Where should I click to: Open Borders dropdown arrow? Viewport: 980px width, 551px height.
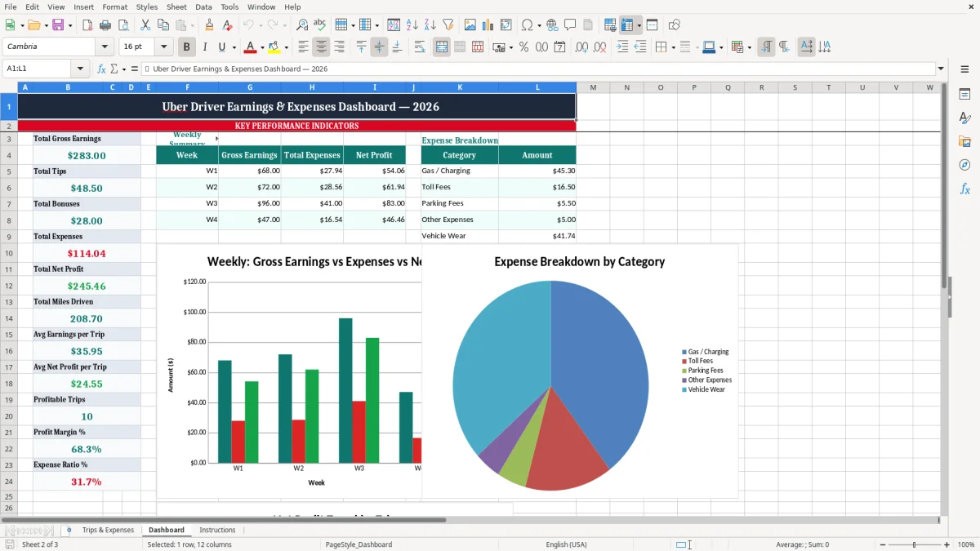[x=673, y=47]
